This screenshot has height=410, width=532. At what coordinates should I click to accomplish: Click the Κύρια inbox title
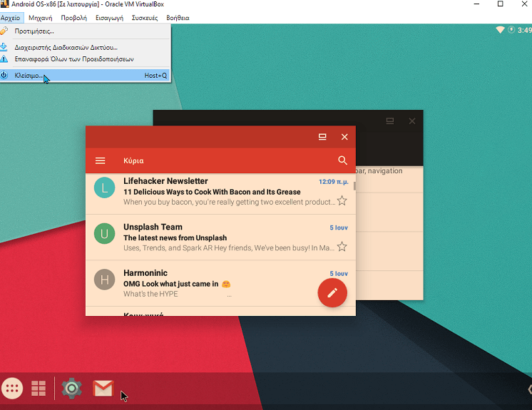click(133, 160)
